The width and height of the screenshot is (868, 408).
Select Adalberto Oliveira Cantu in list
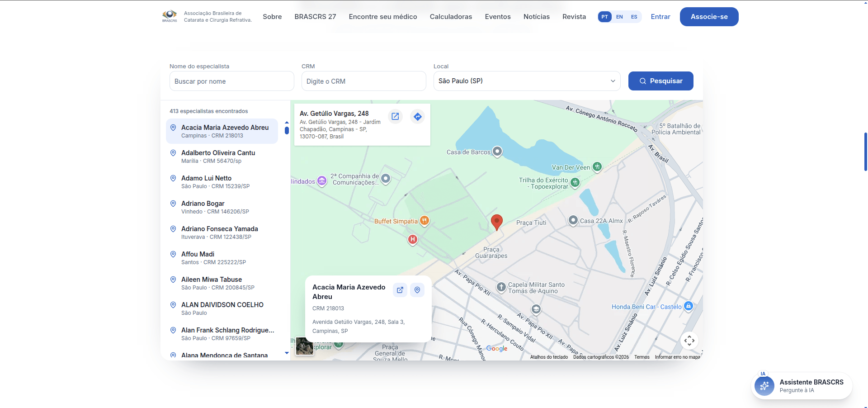(x=222, y=157)
